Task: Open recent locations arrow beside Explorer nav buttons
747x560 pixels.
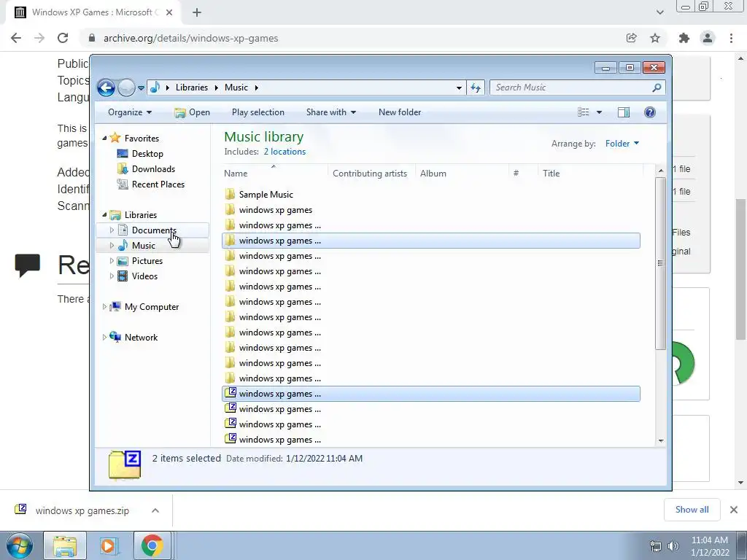Action: point(141,88)
